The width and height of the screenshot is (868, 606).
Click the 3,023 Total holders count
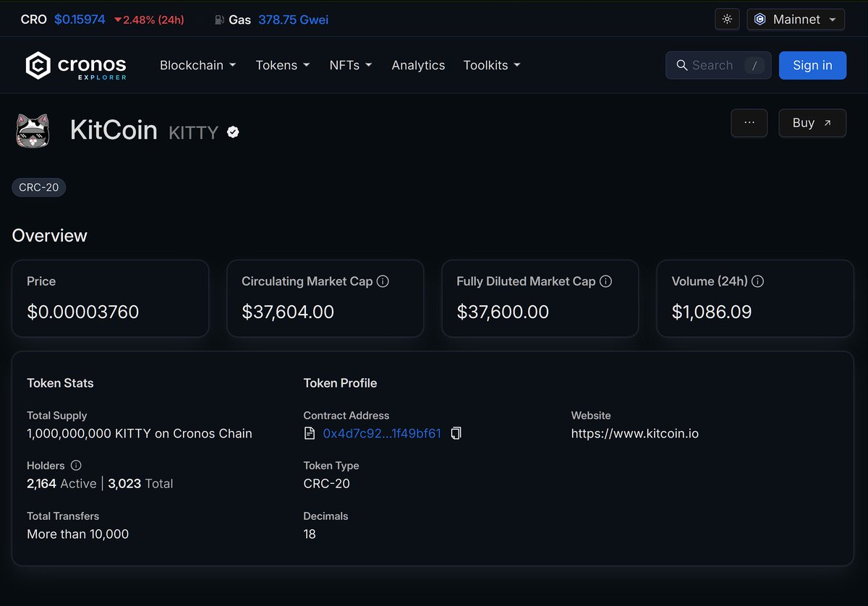(140, 484)
